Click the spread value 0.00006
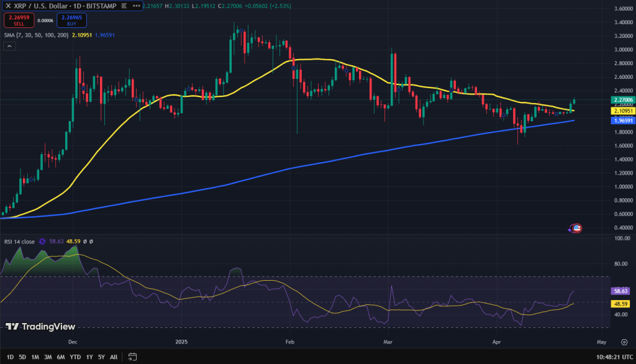Screen dimensions: 636x364 (45, 20)
